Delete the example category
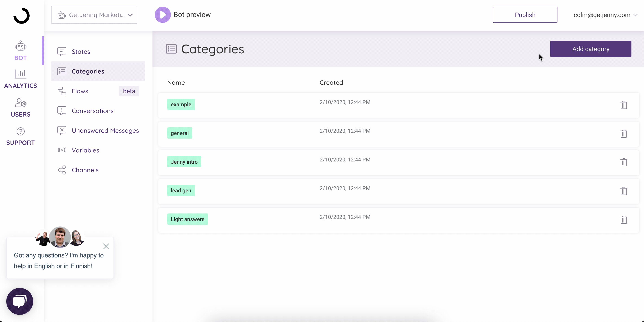This screenshot has height=322, width=644. [623, 105]
